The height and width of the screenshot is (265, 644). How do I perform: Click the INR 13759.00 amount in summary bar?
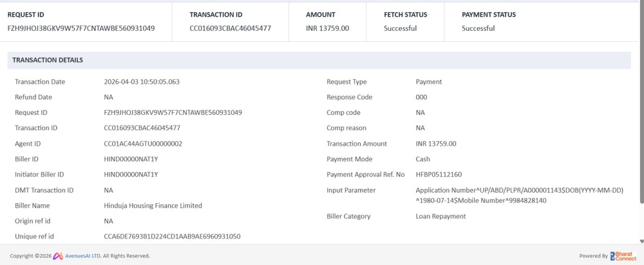(x=327, y=28)
